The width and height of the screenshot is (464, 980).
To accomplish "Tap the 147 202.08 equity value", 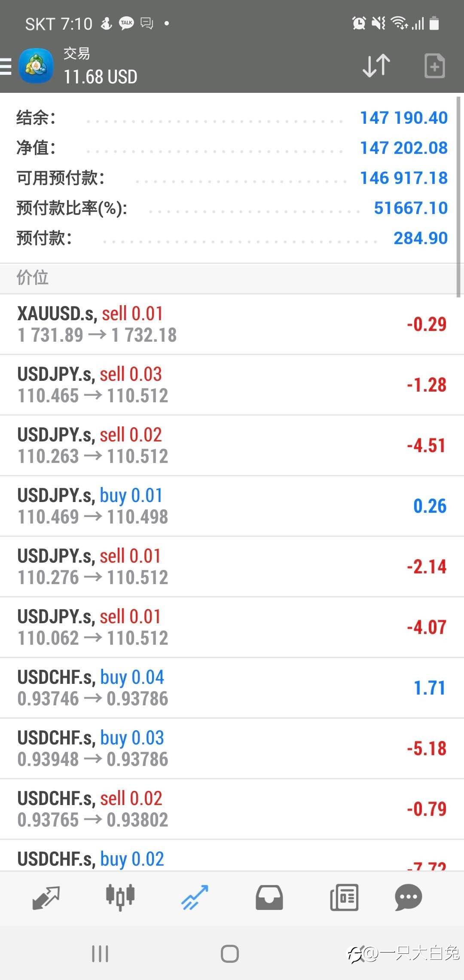I will tap(403, 148).
